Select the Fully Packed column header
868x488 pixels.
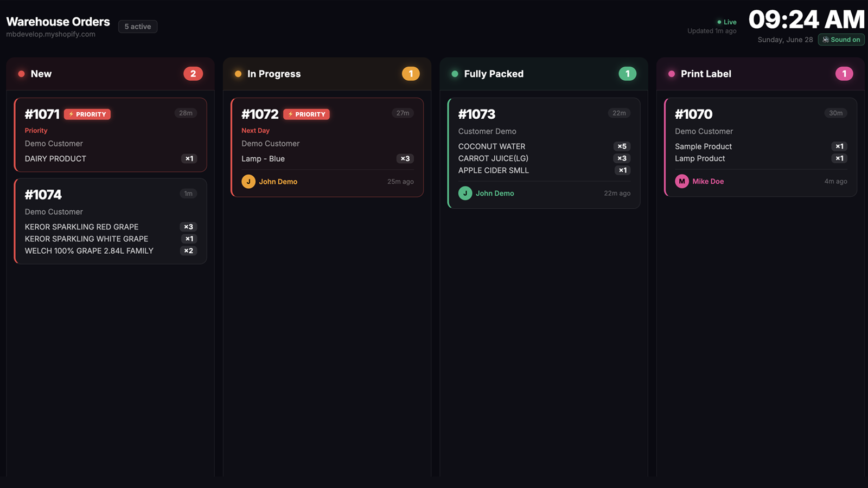544,74
